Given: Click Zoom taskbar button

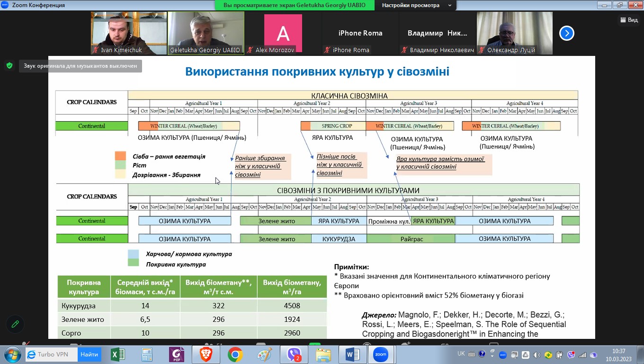Looking at the screenshot, I should pos(381,355).
